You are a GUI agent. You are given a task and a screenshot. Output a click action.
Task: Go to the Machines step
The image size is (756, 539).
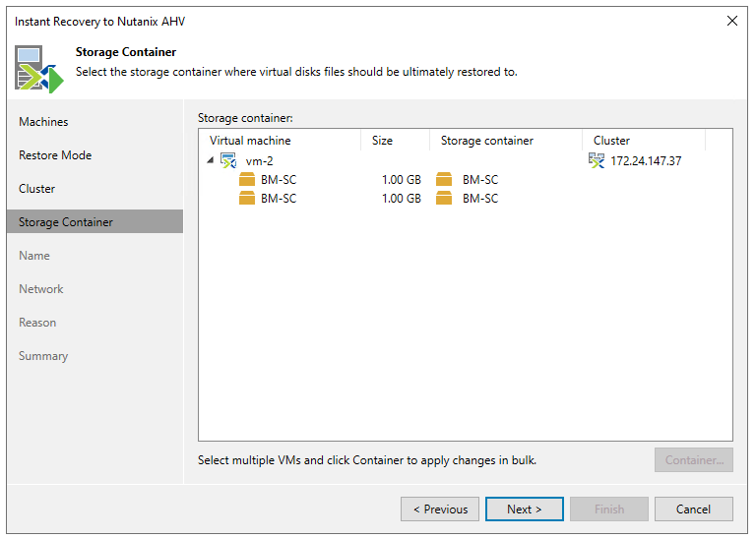point(43,122)
